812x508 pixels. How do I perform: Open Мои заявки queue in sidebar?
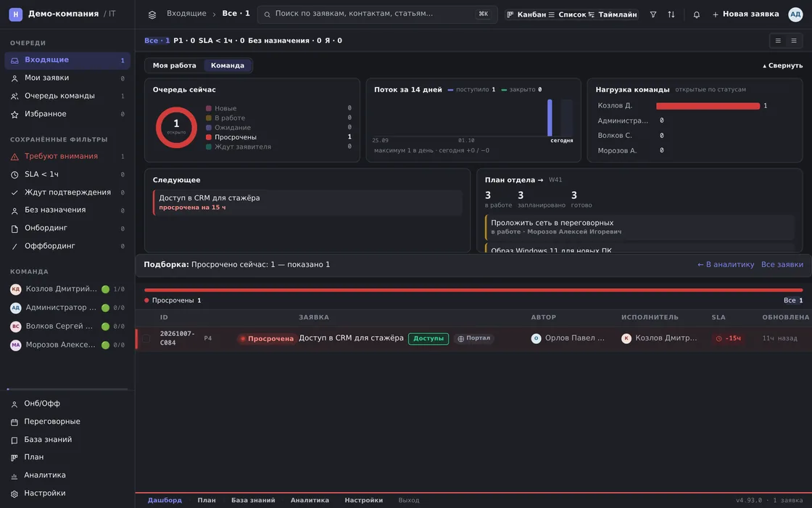(x=67, y=78)
